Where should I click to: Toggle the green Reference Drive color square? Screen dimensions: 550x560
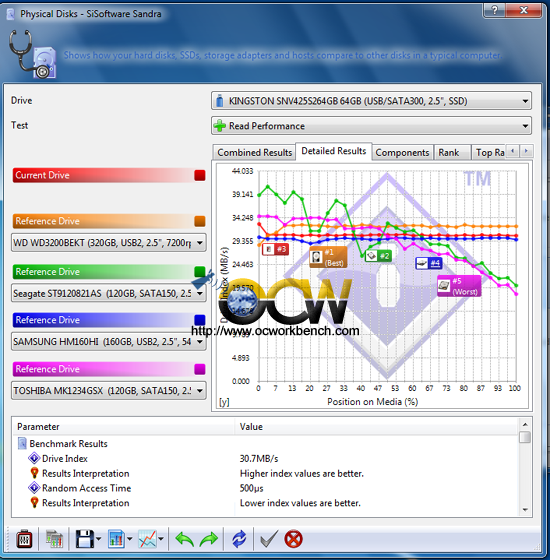200,272
